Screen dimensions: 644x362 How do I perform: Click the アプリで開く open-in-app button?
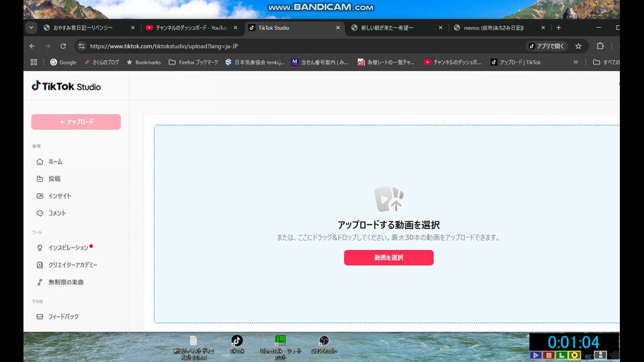[x=547, y=46]
